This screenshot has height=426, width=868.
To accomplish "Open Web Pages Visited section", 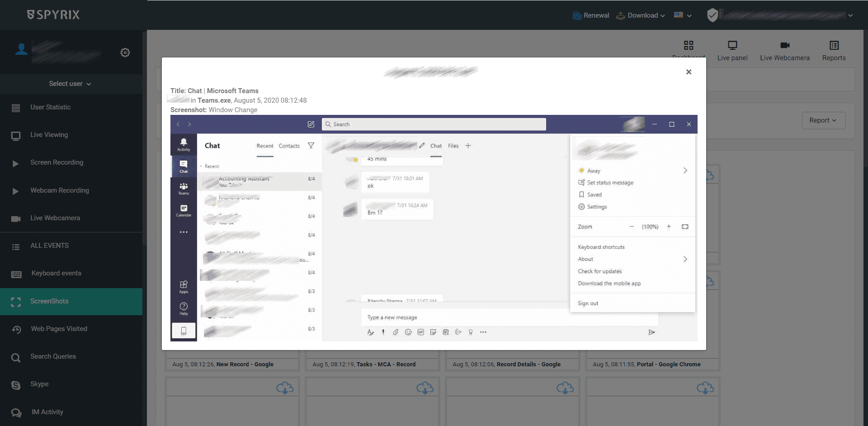I will 59,329.
